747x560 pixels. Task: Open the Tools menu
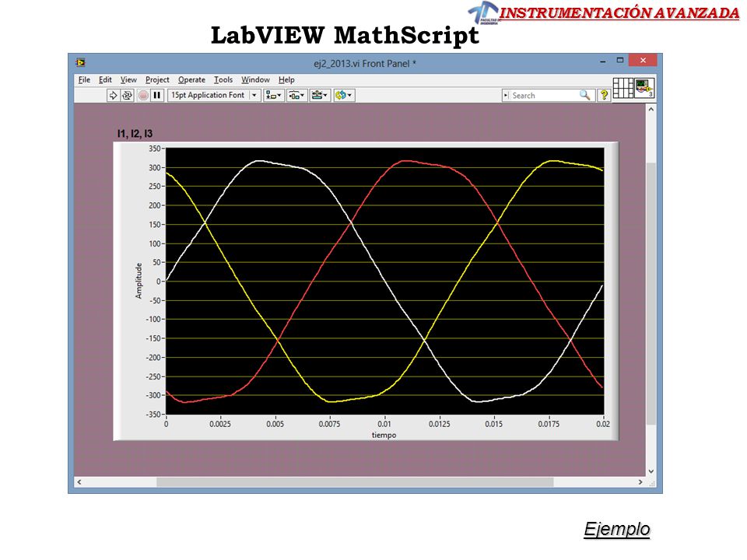point(223,79)
